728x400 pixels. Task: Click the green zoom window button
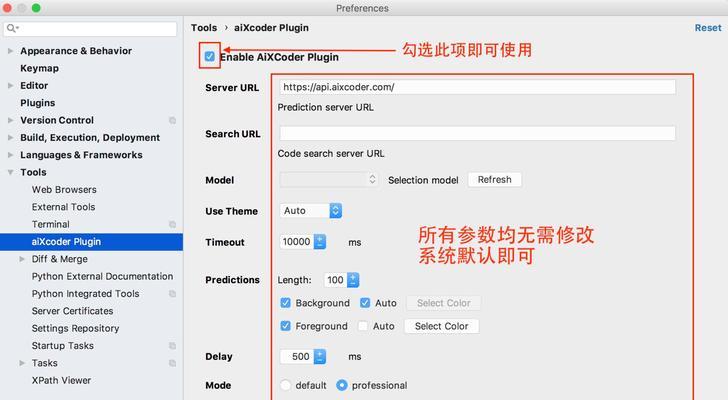(x=36, y=8)
